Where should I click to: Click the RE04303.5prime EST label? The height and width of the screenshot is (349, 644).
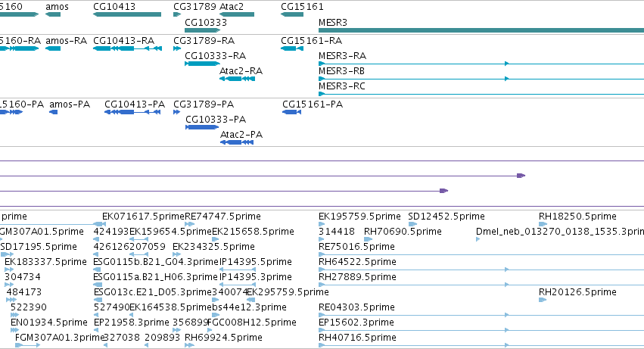coord(357,308)
